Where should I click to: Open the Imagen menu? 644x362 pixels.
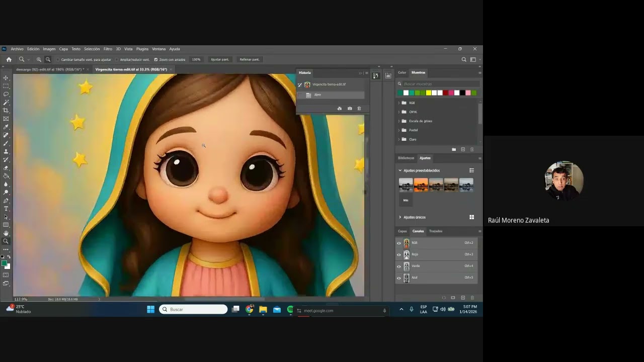coord(49,49)
